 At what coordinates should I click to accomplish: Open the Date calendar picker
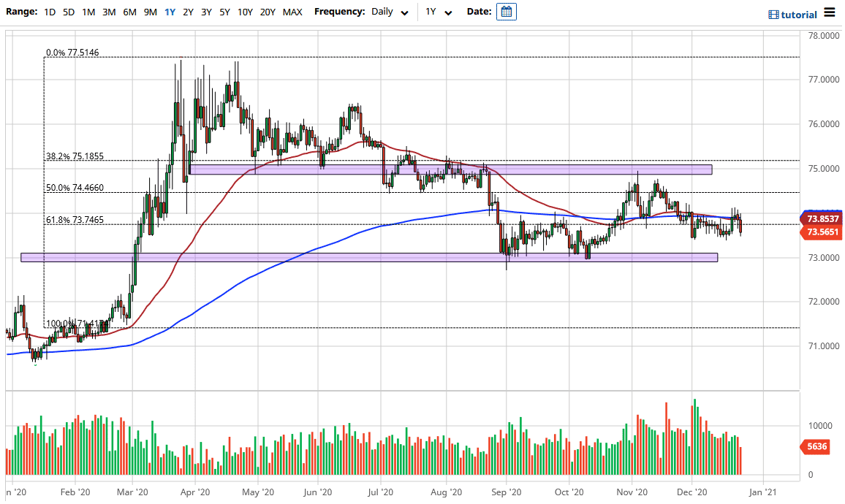pyautogui.click(x=507, y=12)
